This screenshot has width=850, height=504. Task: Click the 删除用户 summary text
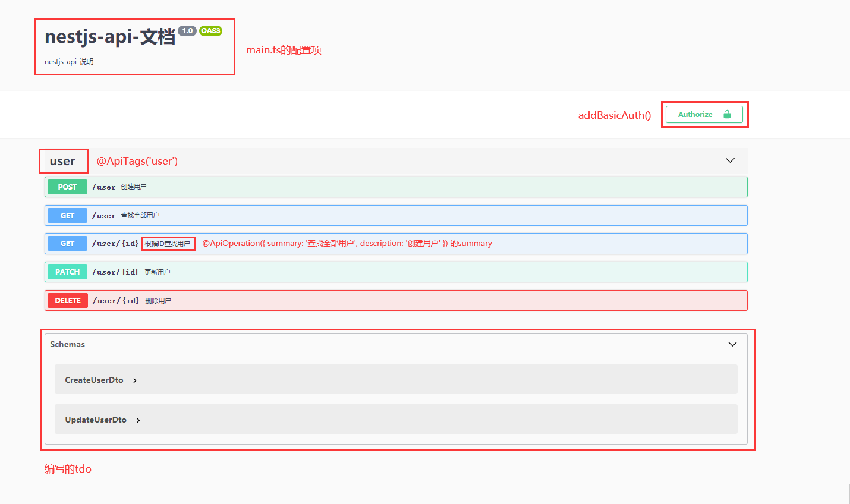tap(158, 301)
